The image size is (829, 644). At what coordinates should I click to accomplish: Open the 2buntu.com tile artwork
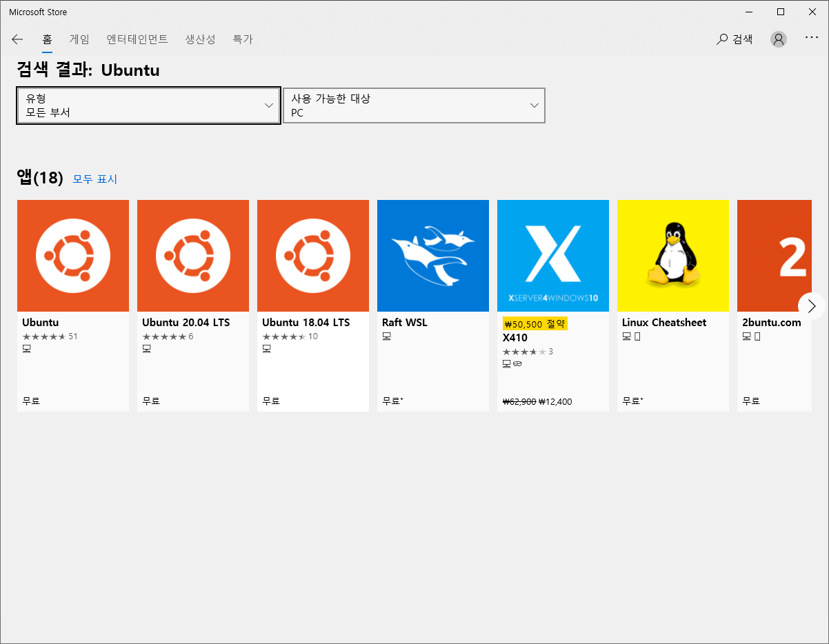(775, 256)
